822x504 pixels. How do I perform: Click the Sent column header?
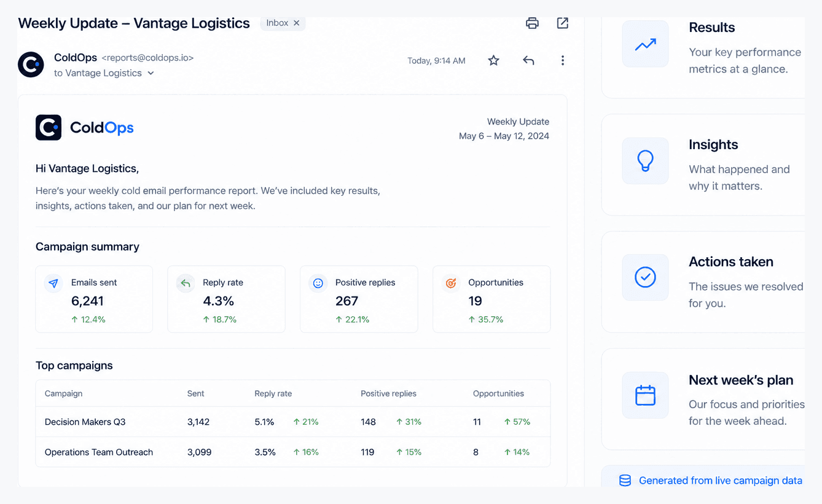click(196, 394)
